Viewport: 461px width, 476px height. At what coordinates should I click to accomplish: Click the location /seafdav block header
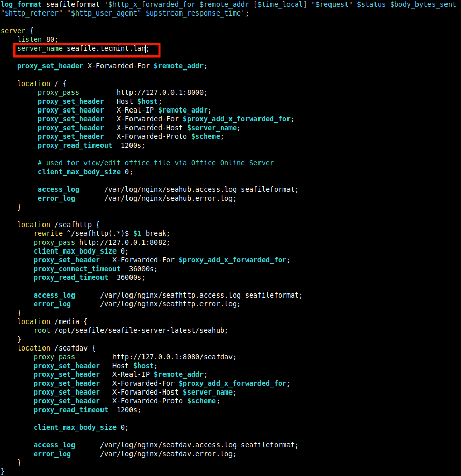56,348
